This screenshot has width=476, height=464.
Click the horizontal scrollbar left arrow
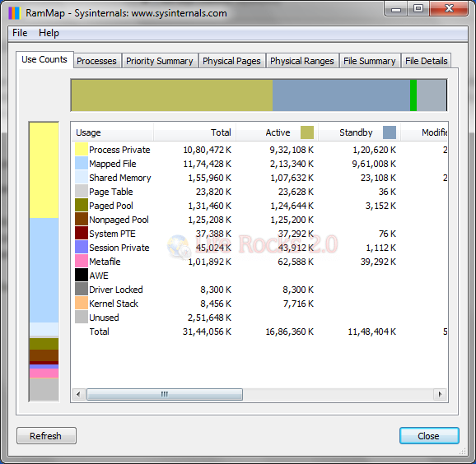click(78, 394)
